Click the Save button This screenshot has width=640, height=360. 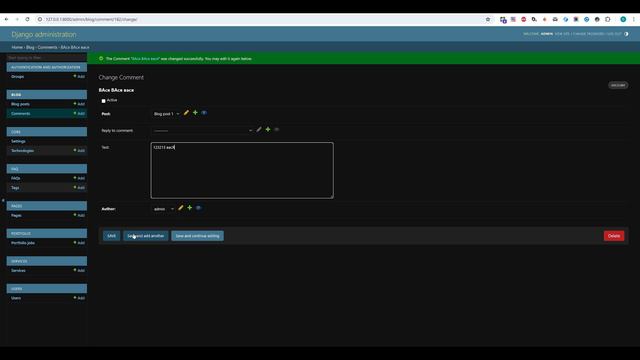click(x=111, y=236)
